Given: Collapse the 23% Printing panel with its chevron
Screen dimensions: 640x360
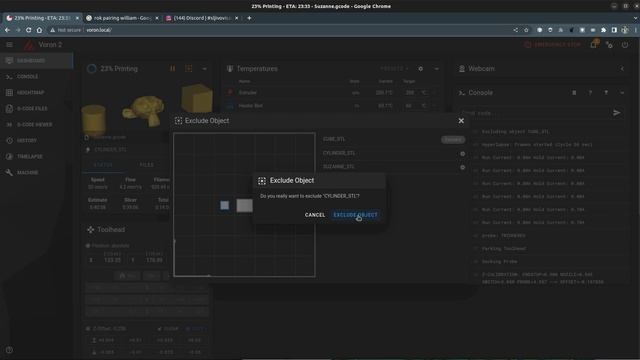Looking at the screenshot, I should coord(204,69).
